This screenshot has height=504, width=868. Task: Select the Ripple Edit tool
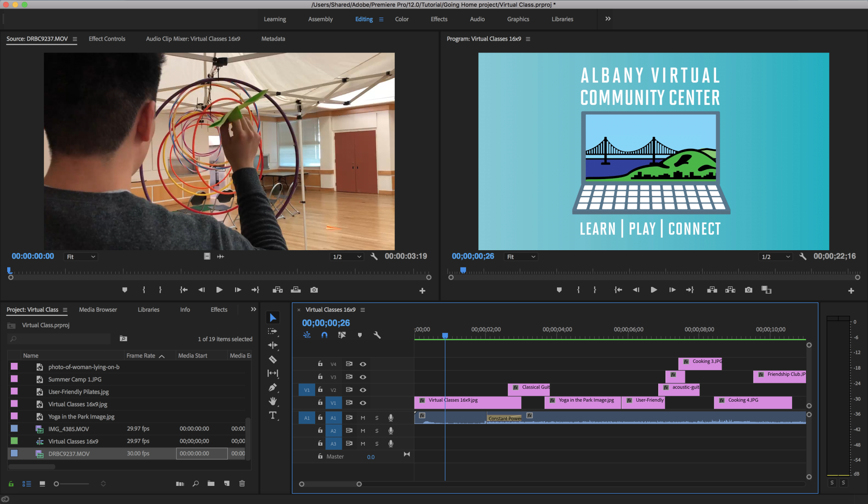tap(273, 345)
